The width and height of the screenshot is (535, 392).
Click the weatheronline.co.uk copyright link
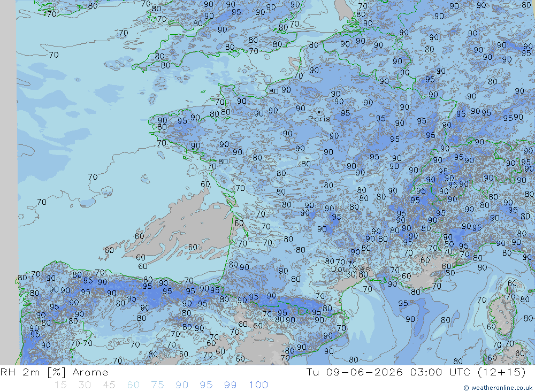[x=498, y=388]
